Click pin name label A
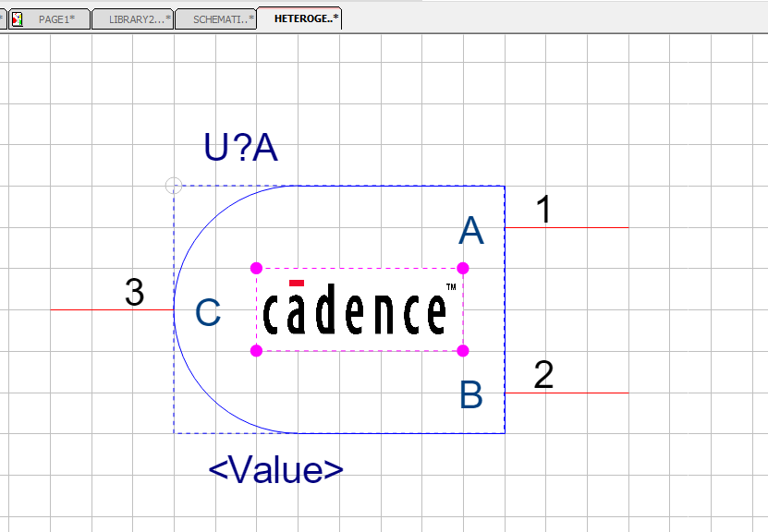 470,231
